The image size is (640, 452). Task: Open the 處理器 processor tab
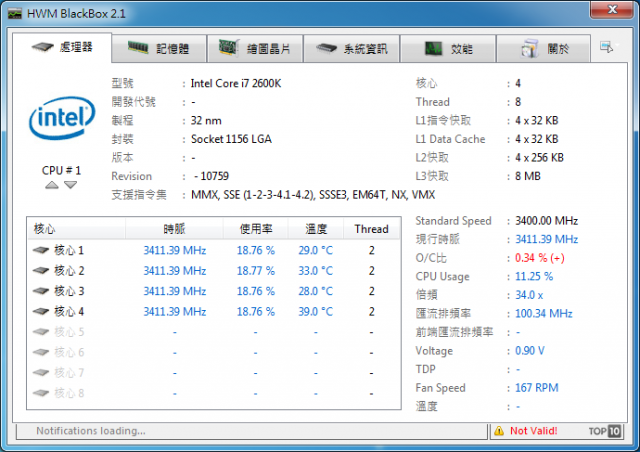click(62, 47)
